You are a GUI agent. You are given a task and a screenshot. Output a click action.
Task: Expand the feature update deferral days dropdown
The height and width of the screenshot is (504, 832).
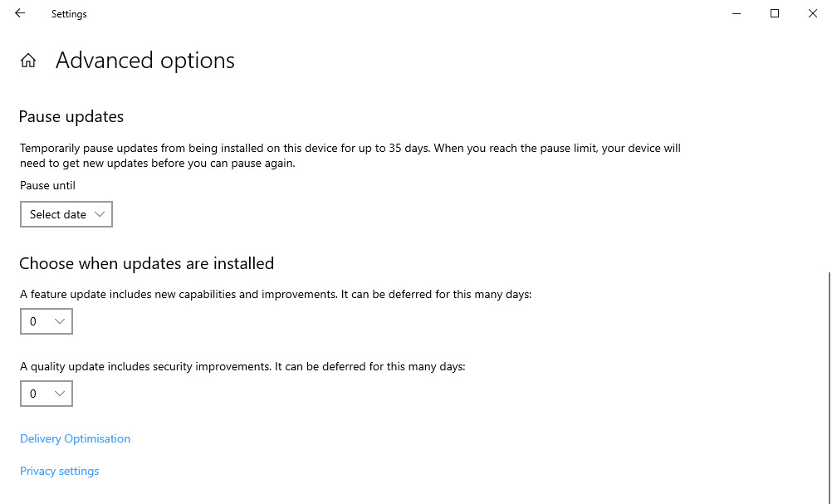coord(46,321)
